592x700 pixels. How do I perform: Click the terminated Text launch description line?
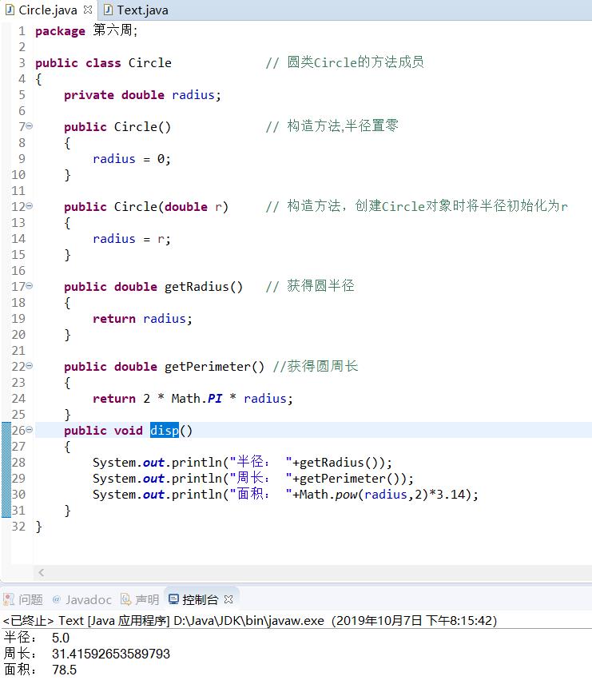pos(250,621)
